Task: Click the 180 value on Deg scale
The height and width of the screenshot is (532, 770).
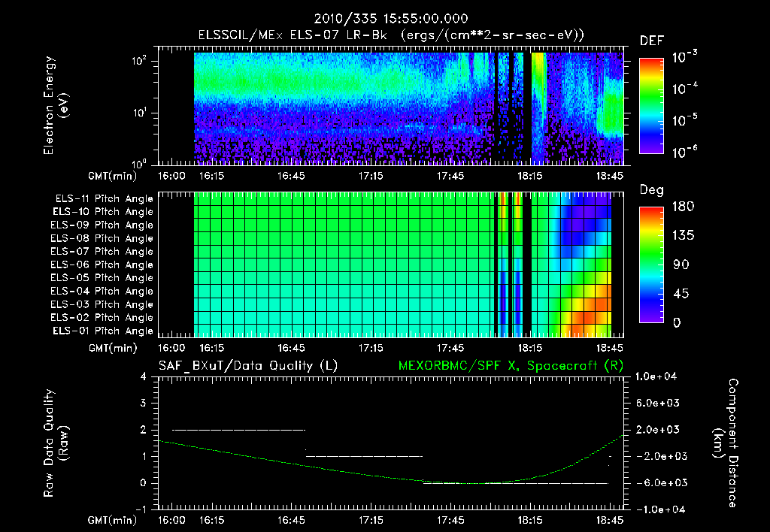Action: [683, 207]
